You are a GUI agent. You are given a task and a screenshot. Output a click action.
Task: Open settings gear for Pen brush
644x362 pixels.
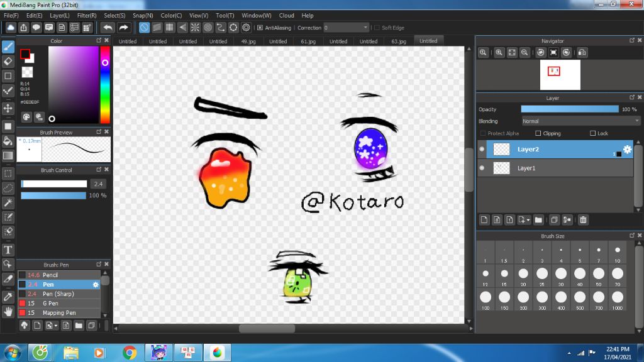coord(96,285)
